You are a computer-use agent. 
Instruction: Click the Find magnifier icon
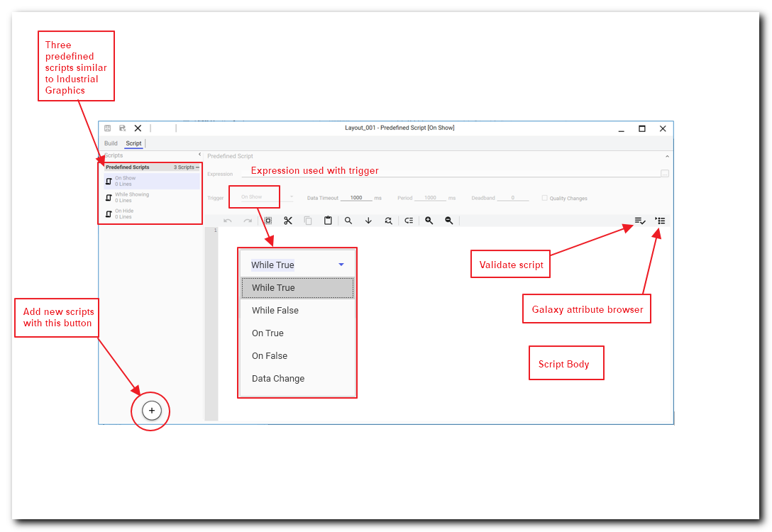click(x=348, y=221)
